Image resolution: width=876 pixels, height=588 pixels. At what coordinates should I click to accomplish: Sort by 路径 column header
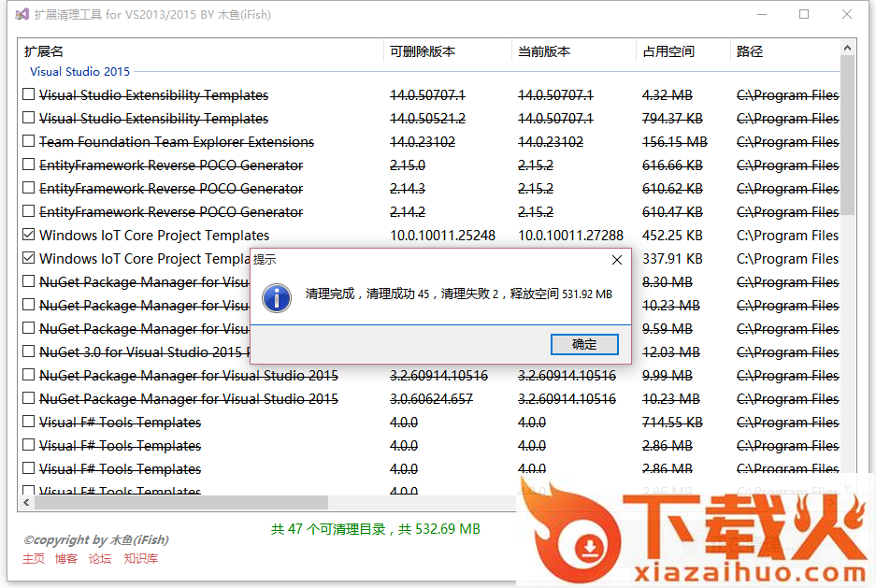pos(784,51)
